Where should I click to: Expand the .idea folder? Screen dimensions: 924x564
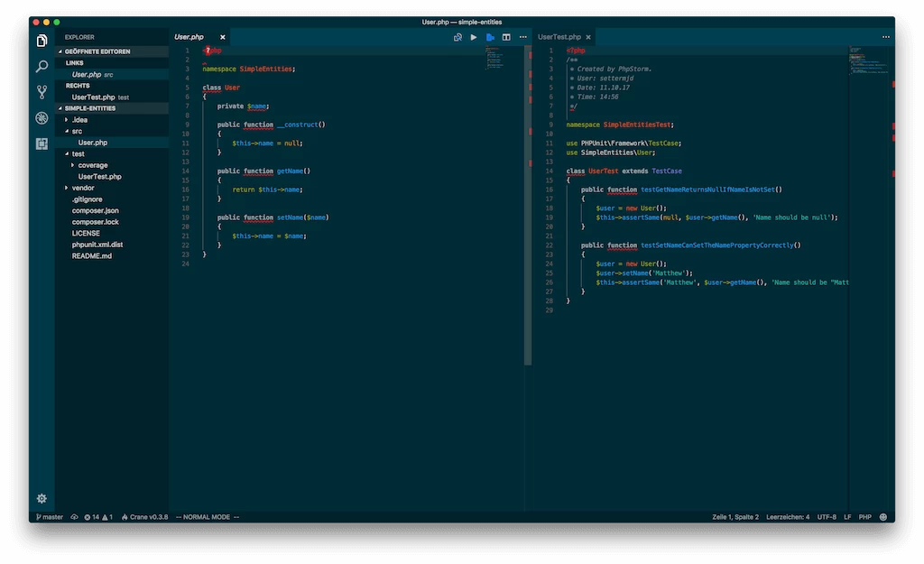coord(79,120)
